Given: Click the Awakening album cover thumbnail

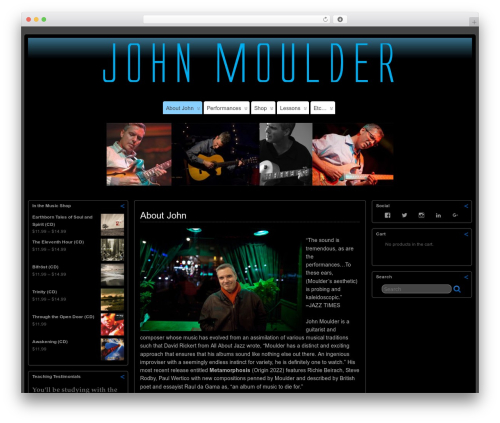Looking at the screenshot, I should 112,350.
